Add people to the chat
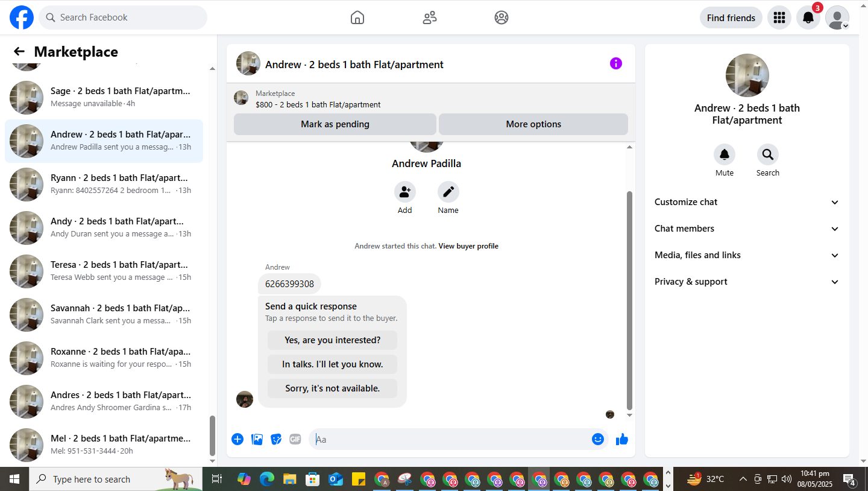Viewport: 868px width, 491px height. (405, 192)
